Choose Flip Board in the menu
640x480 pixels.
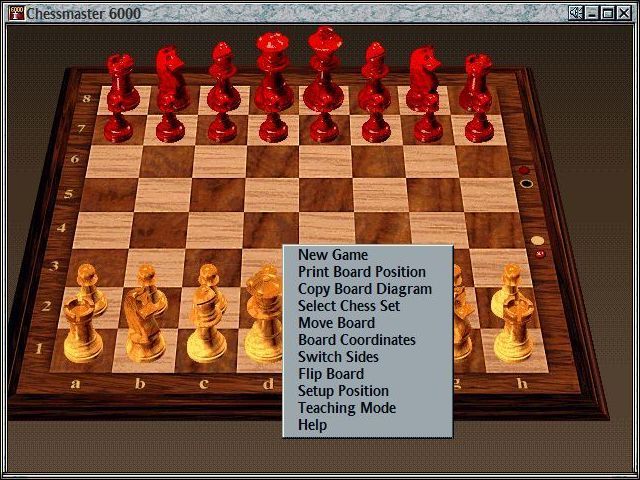pyautogui.click(x=331, y=374)
